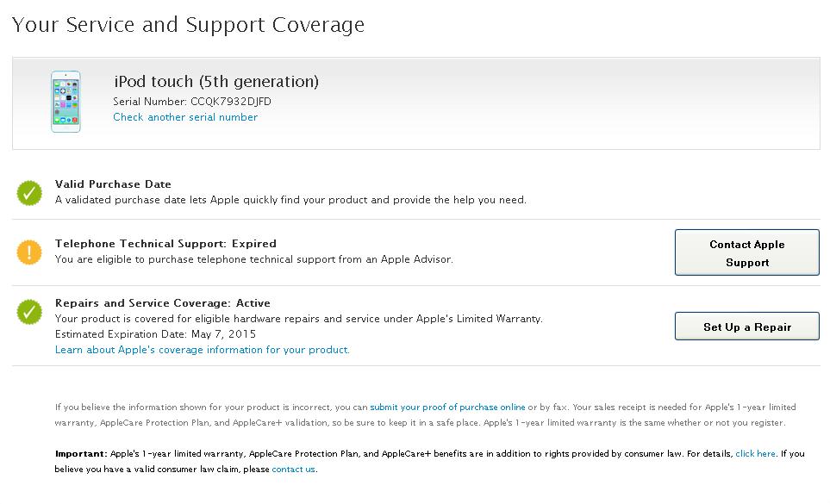Click the green checkmark beside Valid Purchase Date

click(29, 193)
